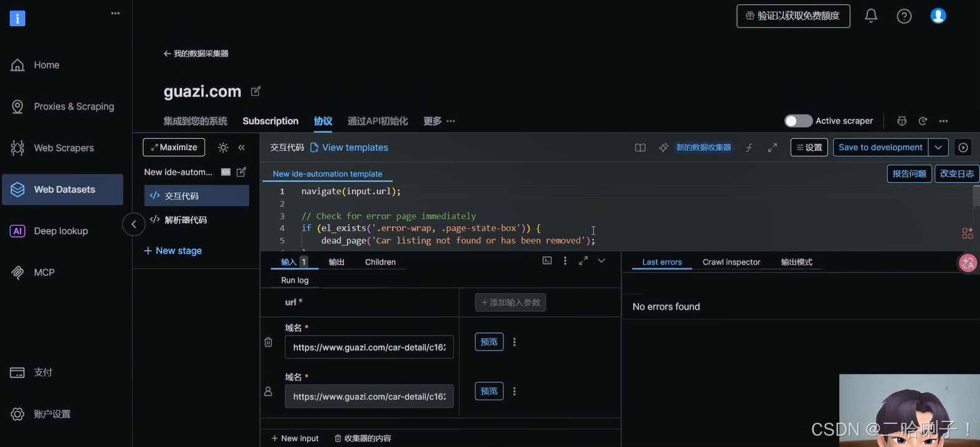Edit the guazi.com name pencil icon
Image resolution: width=980 pixels, height=447 pixels.
(255, 91)
